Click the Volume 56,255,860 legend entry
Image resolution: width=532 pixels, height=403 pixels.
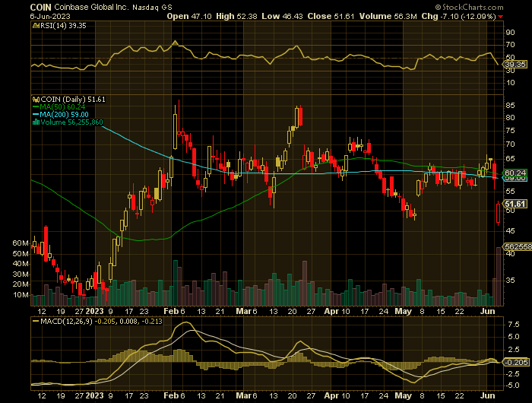click(71, 122)
